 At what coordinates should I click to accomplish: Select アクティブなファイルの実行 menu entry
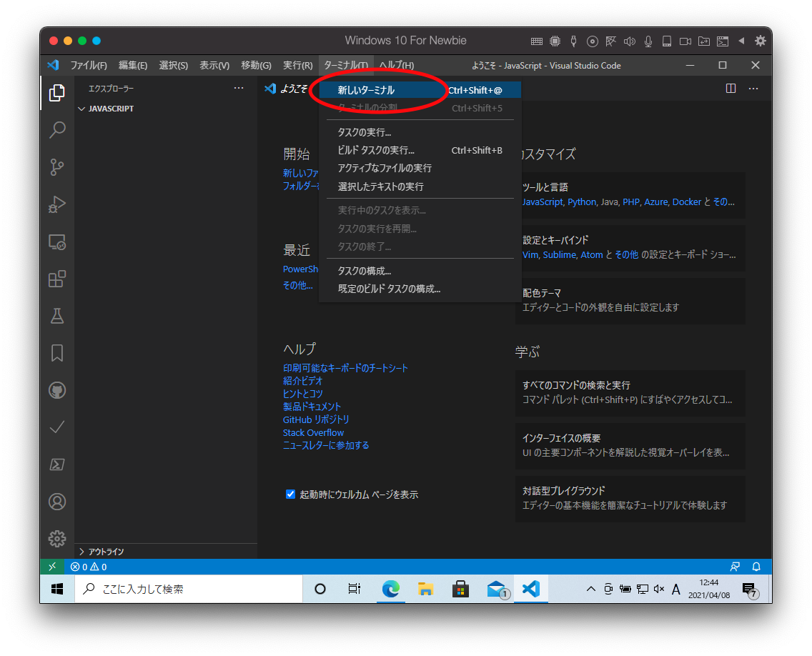420,168
